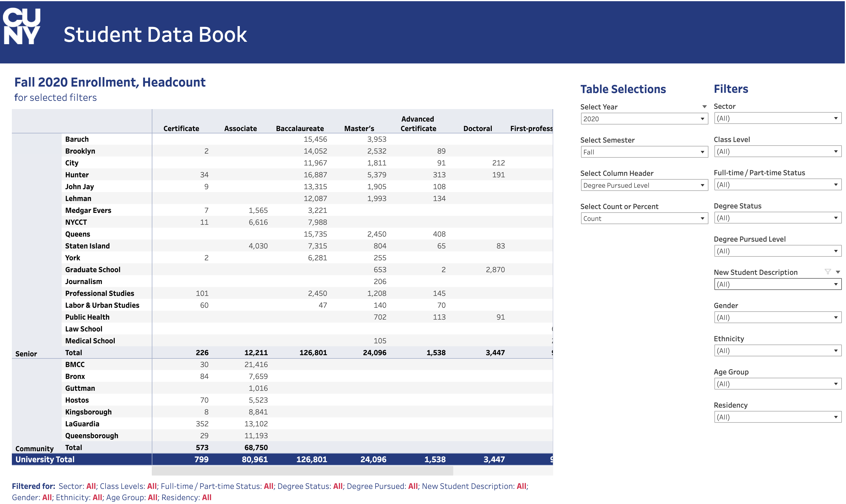Select the First-professional column header
Viewport: 846px width, 504px height.
tap(531, 128)
